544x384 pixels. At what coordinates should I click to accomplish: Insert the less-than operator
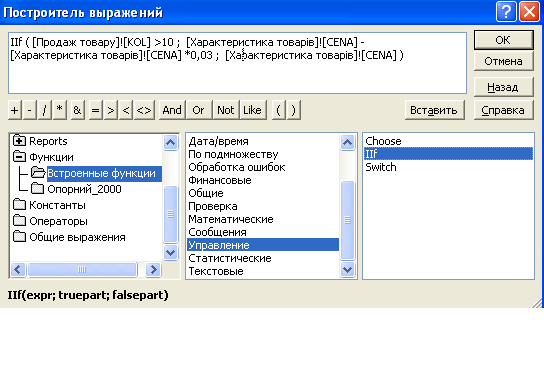[126, 110]
